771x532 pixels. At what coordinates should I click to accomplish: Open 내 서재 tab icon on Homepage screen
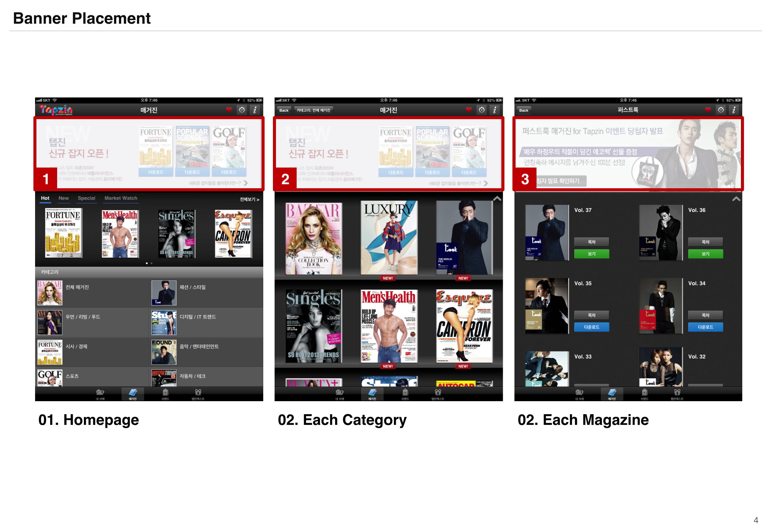100,394
